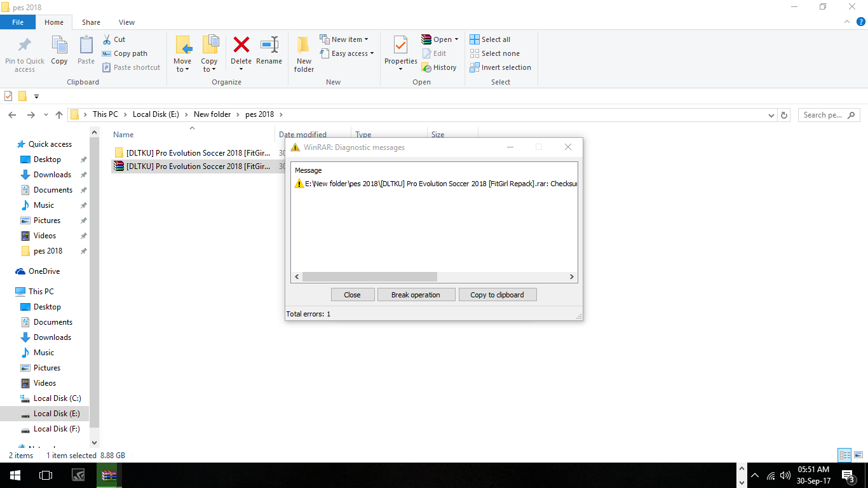Screen dimensions: 868x488
Task: Click Local Disk (E:) in address bar
Action: 156,114
